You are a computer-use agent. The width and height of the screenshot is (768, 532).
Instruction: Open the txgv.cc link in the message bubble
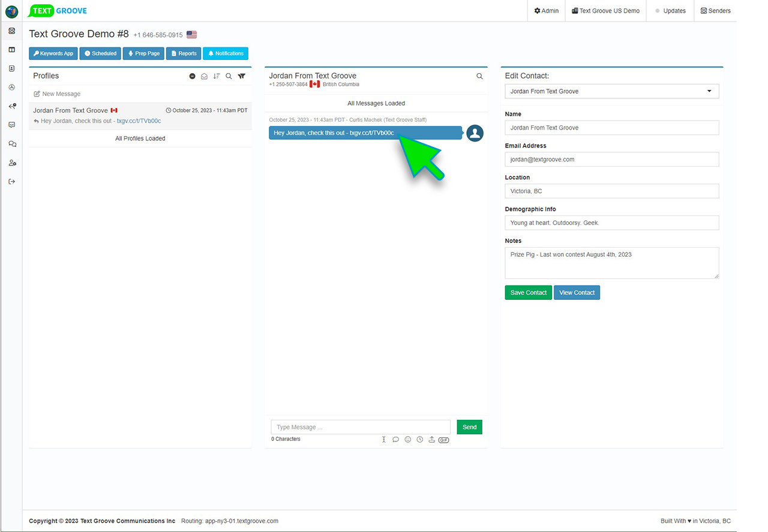click(372, 133)
